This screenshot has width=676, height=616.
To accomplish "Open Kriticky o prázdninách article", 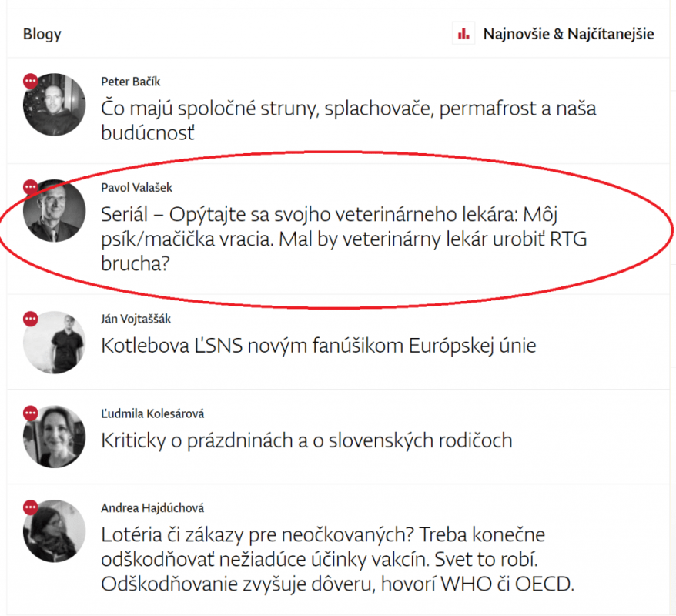I will coord(306,440).
